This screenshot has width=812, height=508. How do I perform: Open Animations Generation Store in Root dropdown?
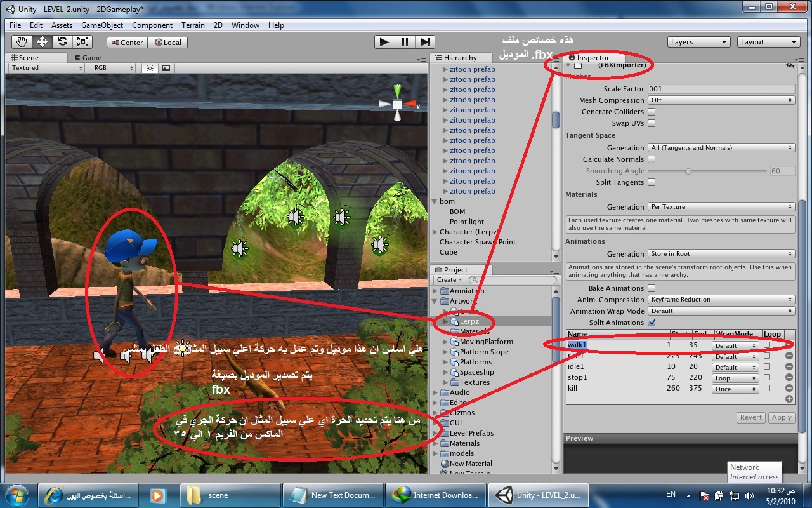721,254
